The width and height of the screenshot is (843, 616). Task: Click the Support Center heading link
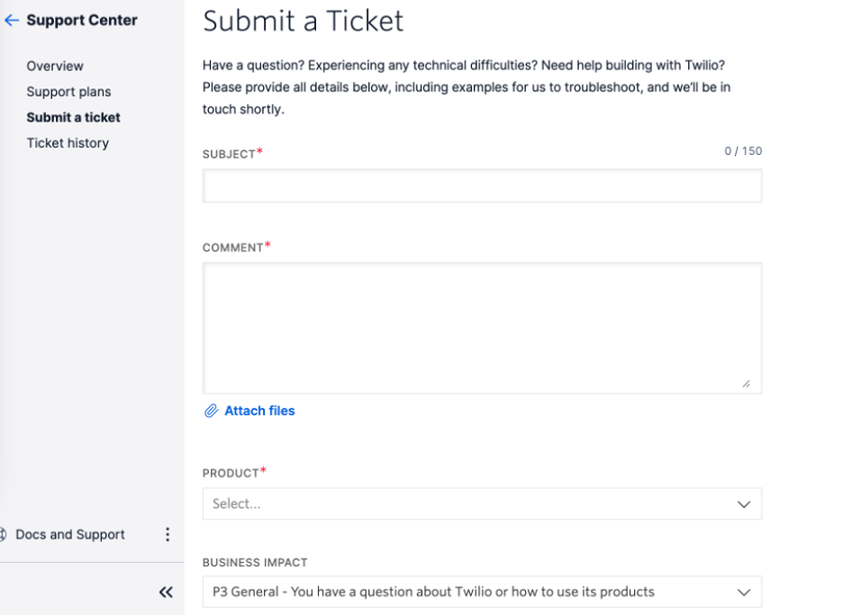tap(82, 21)
